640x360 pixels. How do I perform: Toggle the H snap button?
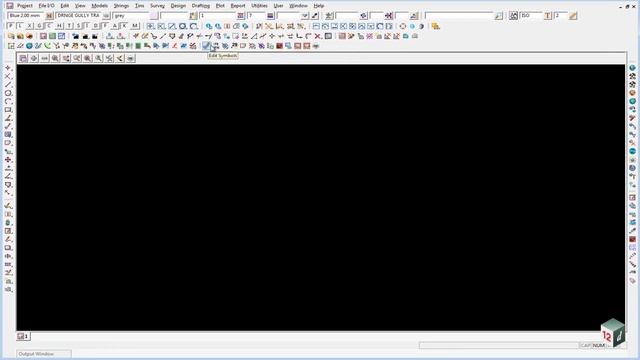[59, 26]
